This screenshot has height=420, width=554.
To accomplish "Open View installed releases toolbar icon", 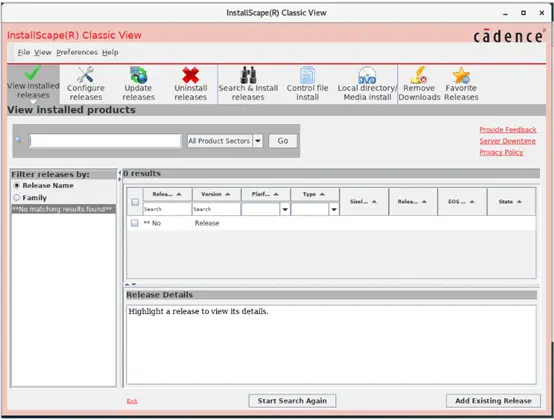I will pyautogui.click(x=33, y=83).
